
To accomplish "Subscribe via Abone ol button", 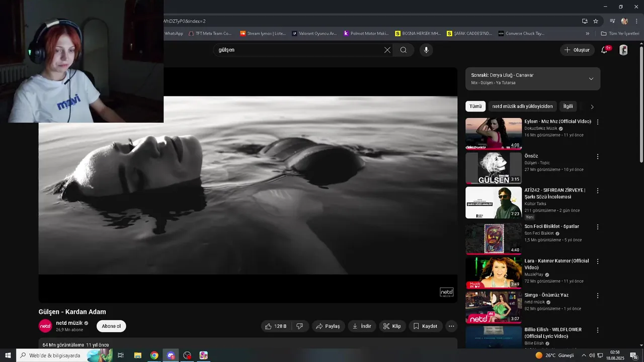I will [111, 326].
